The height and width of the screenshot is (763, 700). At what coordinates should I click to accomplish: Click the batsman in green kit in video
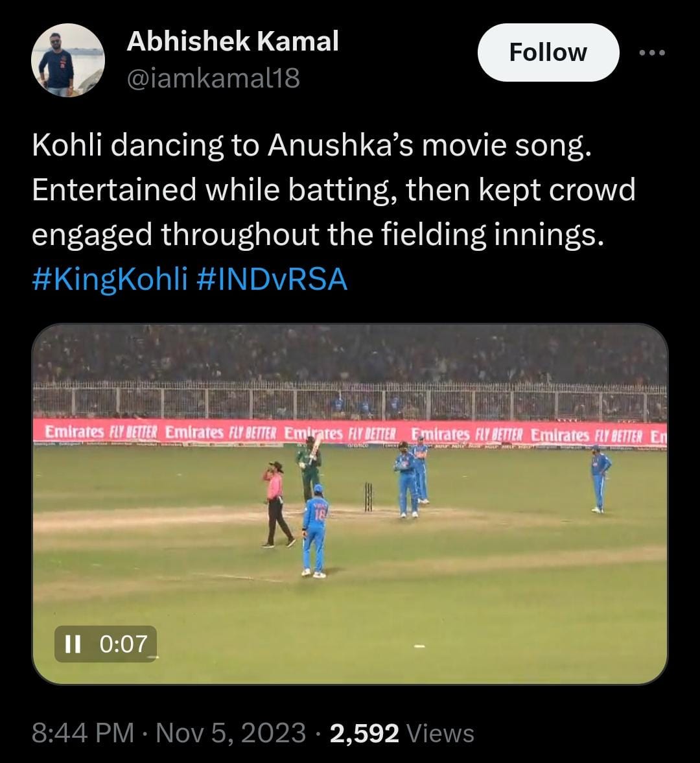[x=310, y=468]
